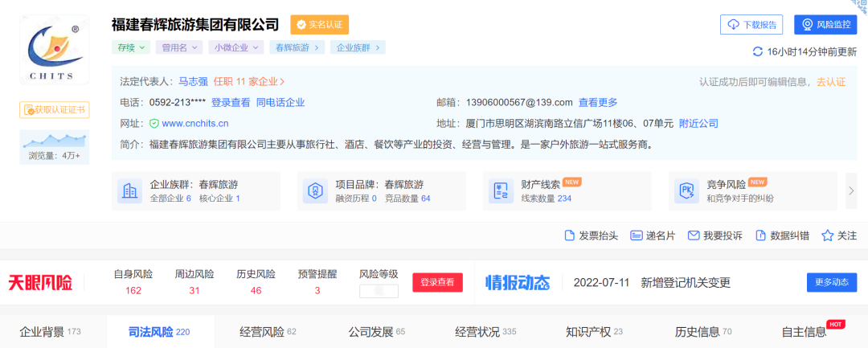The height and width of the screenshot is (348, 868).
Task: Switch to 知识产权 tab
Action: point(594,332)
